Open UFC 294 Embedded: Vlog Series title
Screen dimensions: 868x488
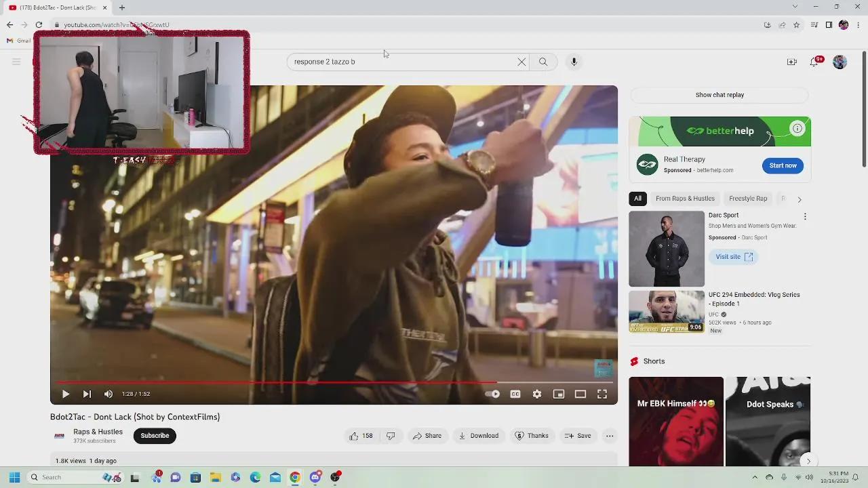[x=754, y=299]
